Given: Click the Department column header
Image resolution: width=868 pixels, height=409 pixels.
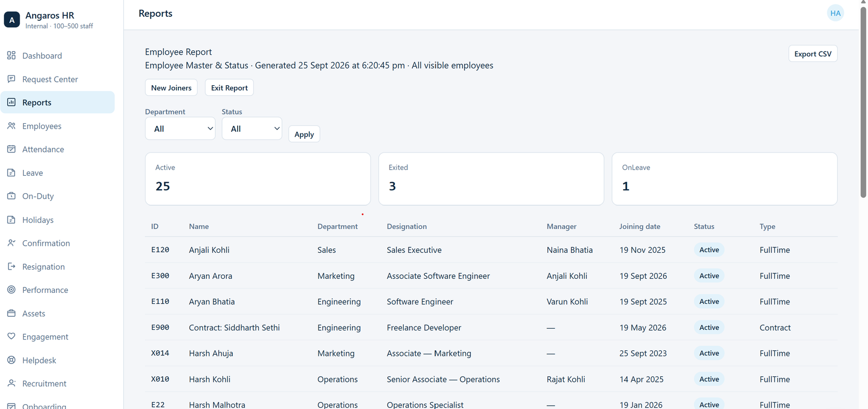Looking at the screenshot, I should [x=337, y=226].
